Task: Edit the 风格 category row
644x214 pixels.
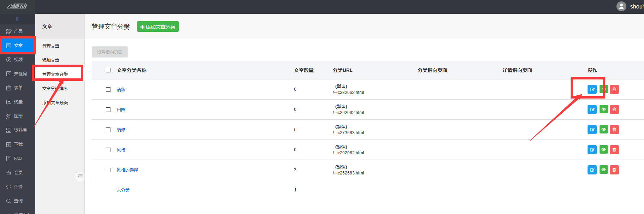Action: (x=592, y=150)
